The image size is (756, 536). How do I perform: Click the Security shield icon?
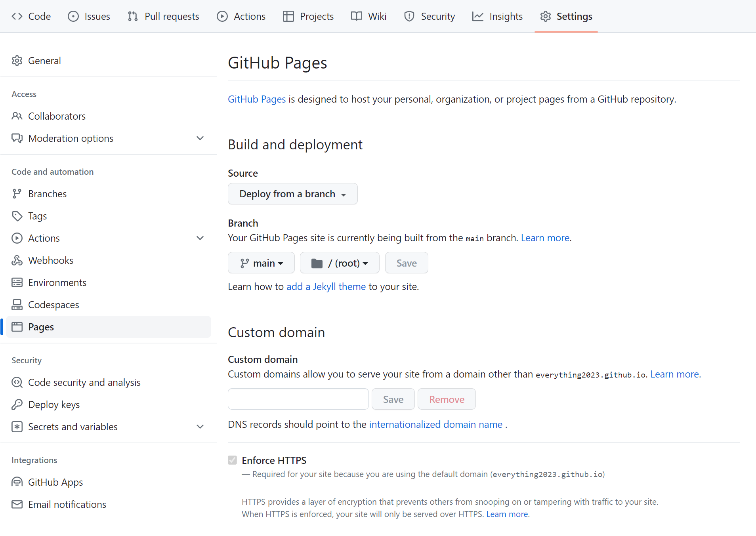(409, 16)
